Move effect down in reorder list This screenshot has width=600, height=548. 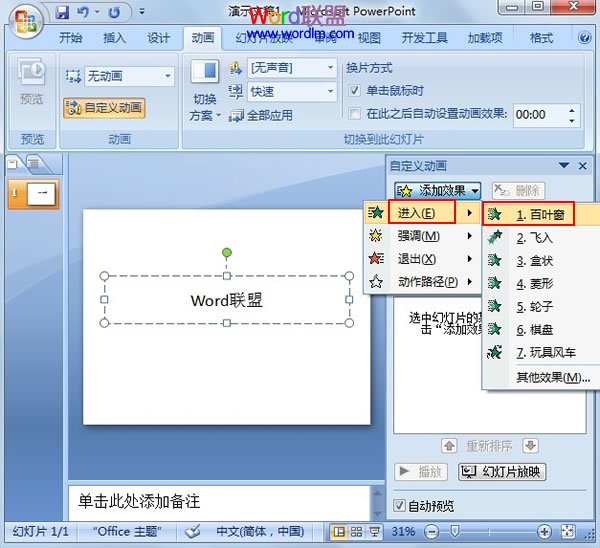[x=530, y=445]
